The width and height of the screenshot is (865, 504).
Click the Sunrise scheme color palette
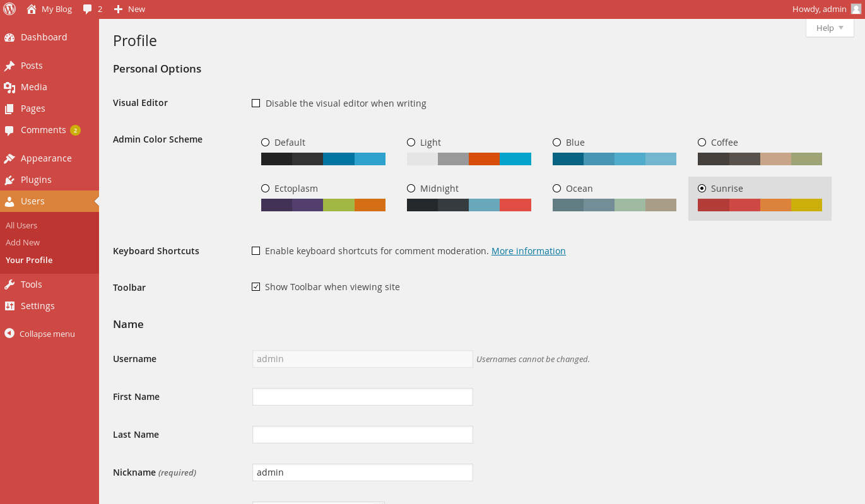pos(760,205)
